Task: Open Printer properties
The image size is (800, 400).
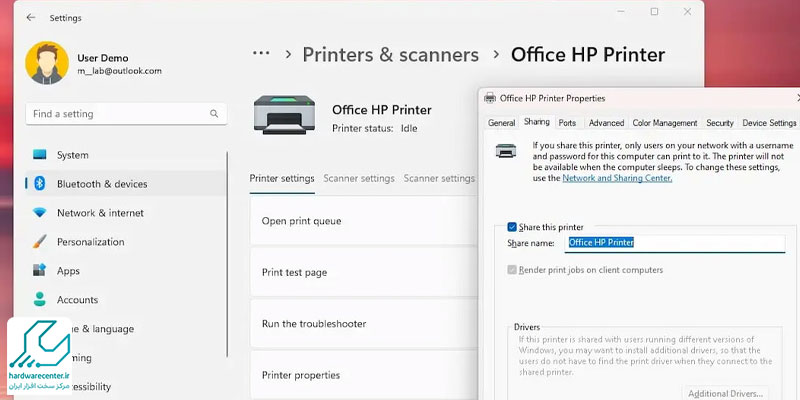Action: point(364,375)
